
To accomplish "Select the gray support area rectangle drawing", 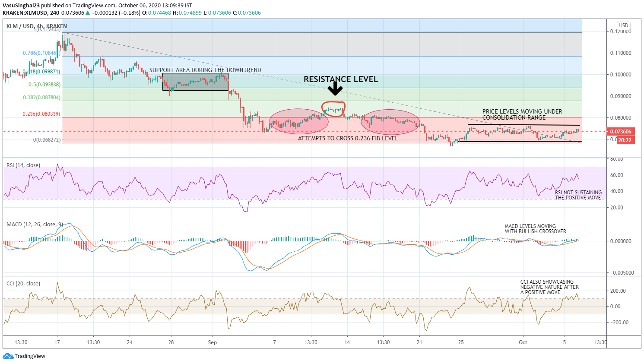I will click(x=195, y=82).
